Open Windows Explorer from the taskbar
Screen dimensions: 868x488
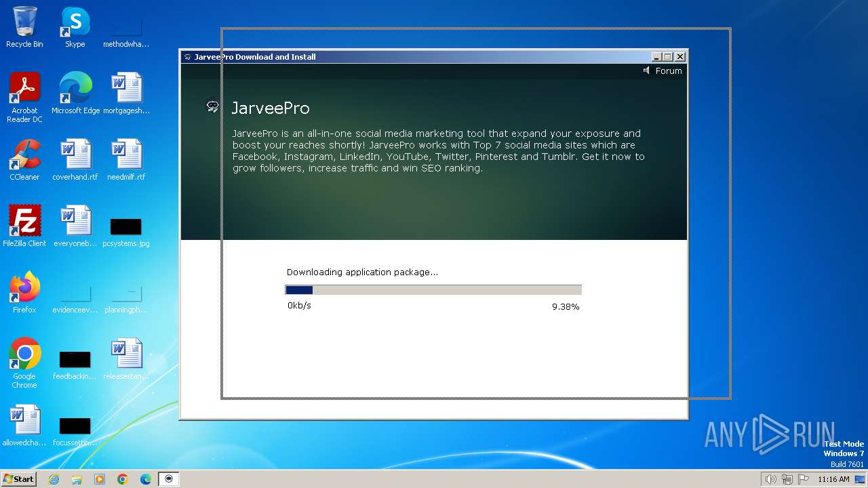pyautogui.click(x=77, y=479)
